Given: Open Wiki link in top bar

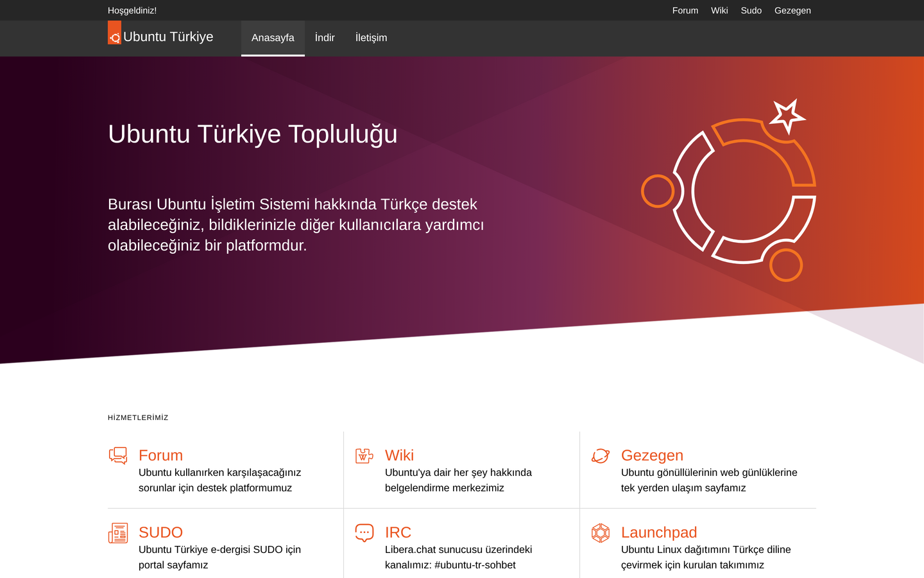Looking at the screenshot, I should (x=719, y=10).
